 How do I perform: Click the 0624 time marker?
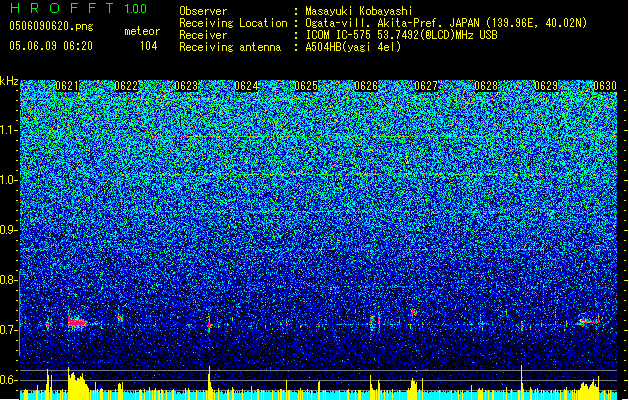[x=246, y=86]
